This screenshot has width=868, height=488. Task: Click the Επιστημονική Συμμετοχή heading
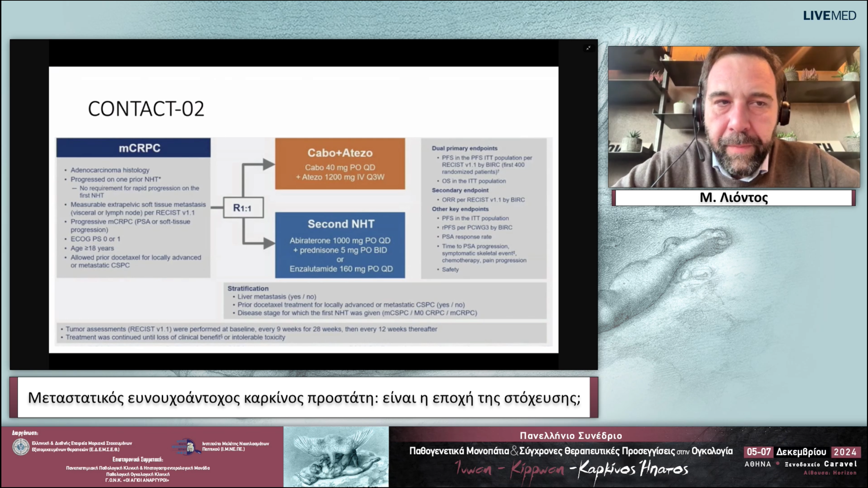(138, 460)
